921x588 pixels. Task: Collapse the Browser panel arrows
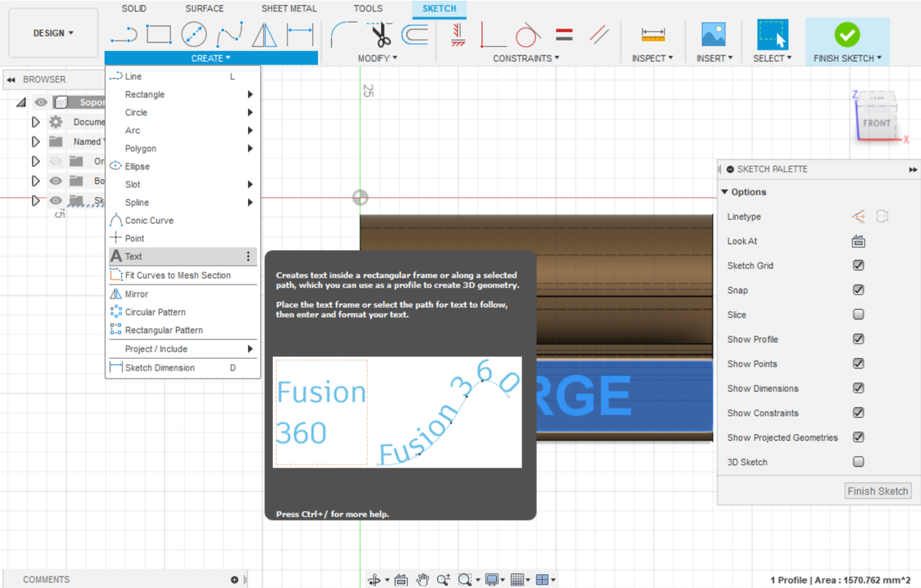pos(11,80)
